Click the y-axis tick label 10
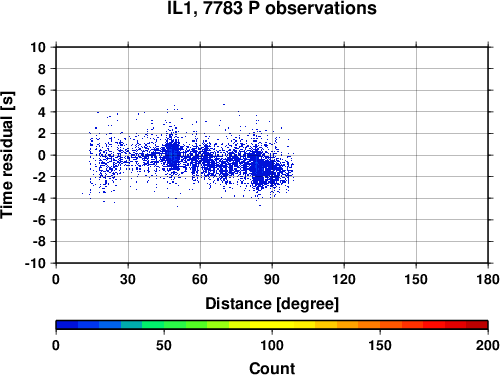The height and width of the screenshot is (375, 500). tap(38, 47)
